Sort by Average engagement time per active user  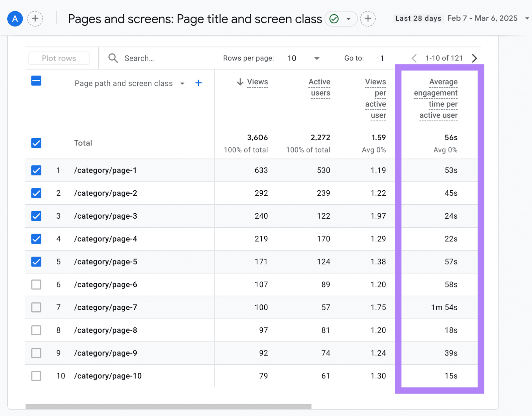click(438, 99)
